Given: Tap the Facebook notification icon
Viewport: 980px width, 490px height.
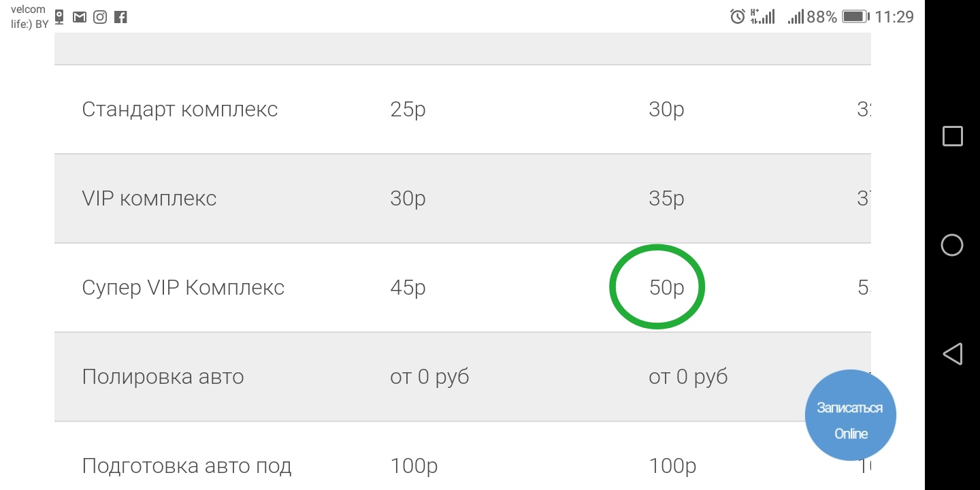Looking at the screenshot, I should pos(120,17).
